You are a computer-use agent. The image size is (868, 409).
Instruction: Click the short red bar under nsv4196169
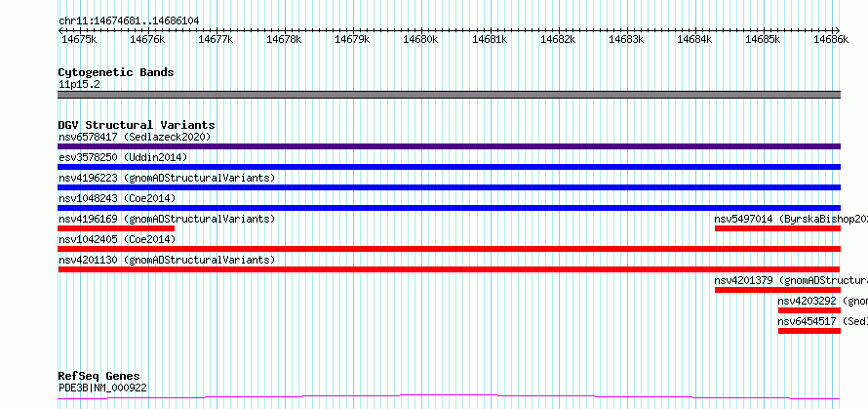[116, 228]
